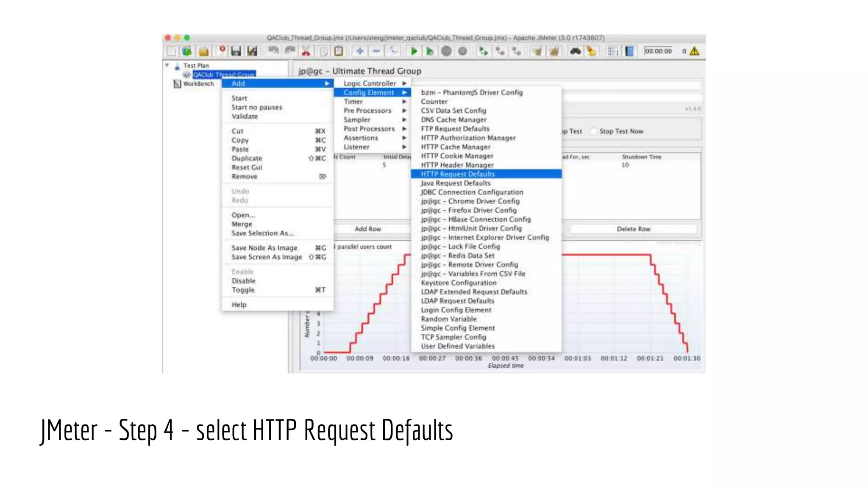This screenshot has height=488, width=868.
Task: Click the Undo arrow icon in toolbar
Action: pyautogui.click(x=273, y=51)
